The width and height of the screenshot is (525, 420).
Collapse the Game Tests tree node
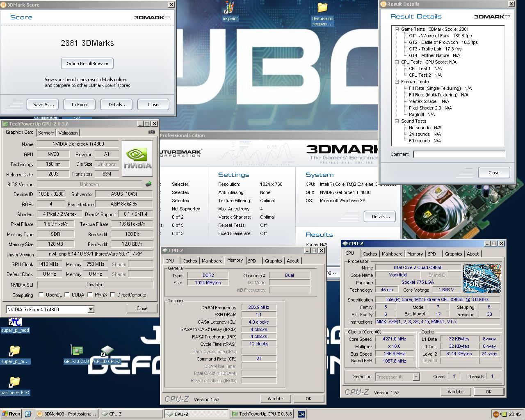[x=397, y=29]
